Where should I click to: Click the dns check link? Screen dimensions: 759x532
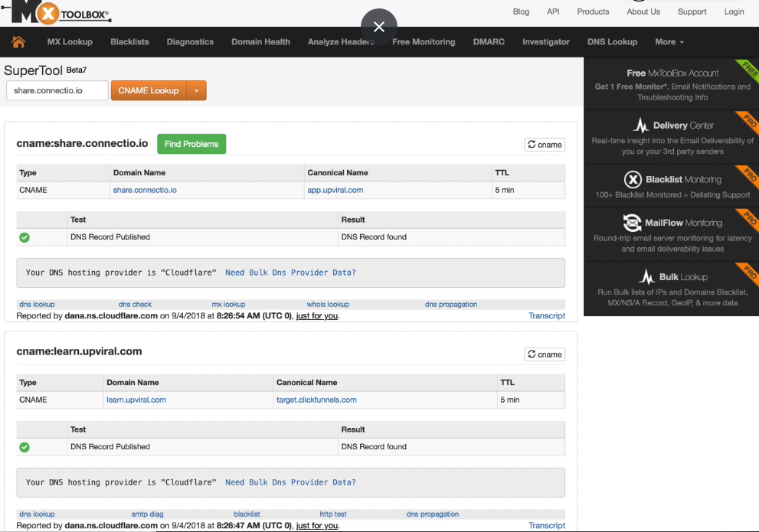click(x=135, y=304)
